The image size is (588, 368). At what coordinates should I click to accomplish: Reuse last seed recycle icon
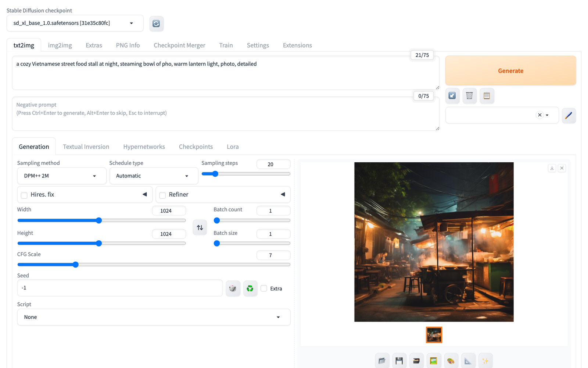click(x=250, y=288)
